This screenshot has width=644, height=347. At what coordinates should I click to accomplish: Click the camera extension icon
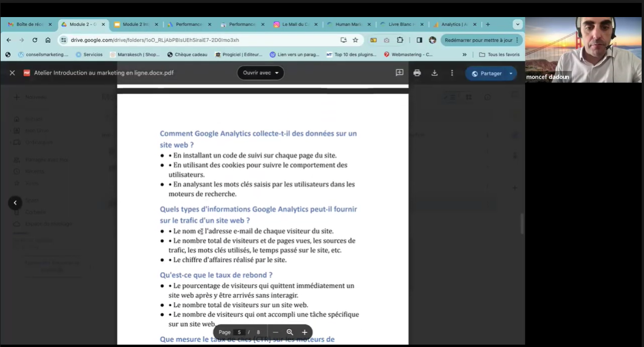coord(387,40)
